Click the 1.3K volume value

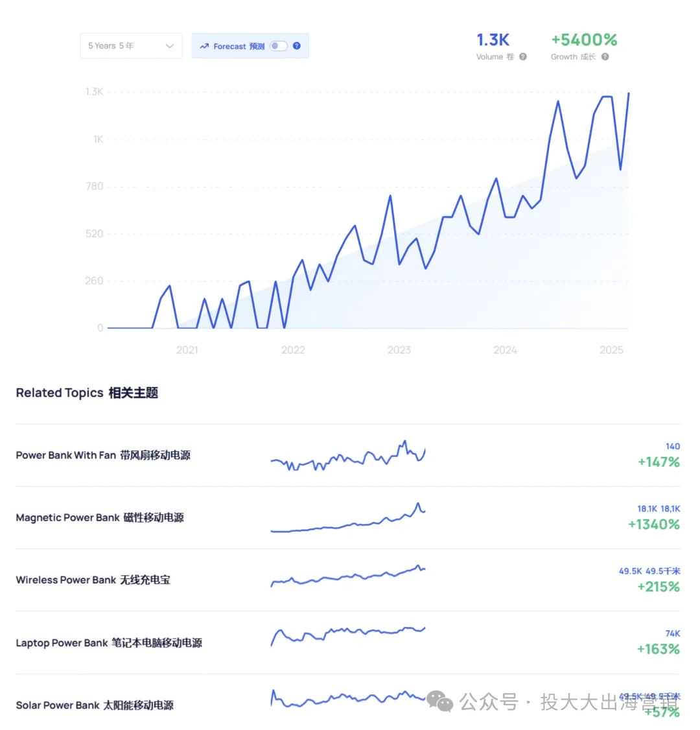pos(493,40)
